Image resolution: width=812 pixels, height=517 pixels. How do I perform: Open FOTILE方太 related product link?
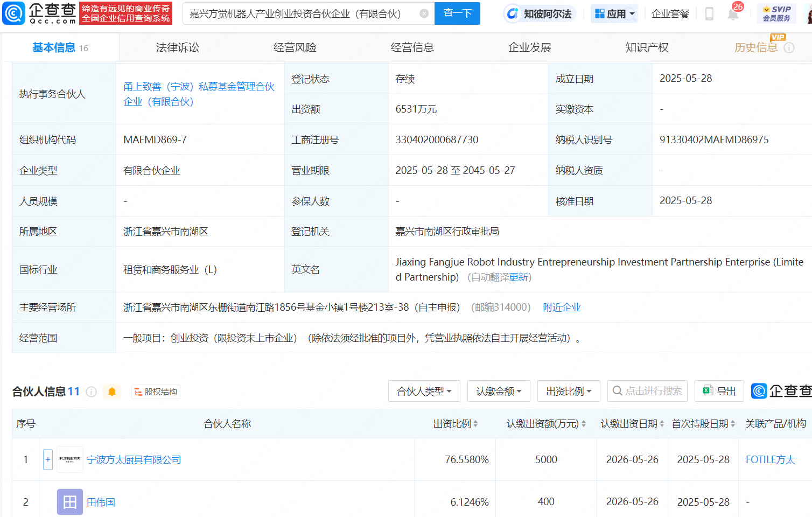point(770,459)
